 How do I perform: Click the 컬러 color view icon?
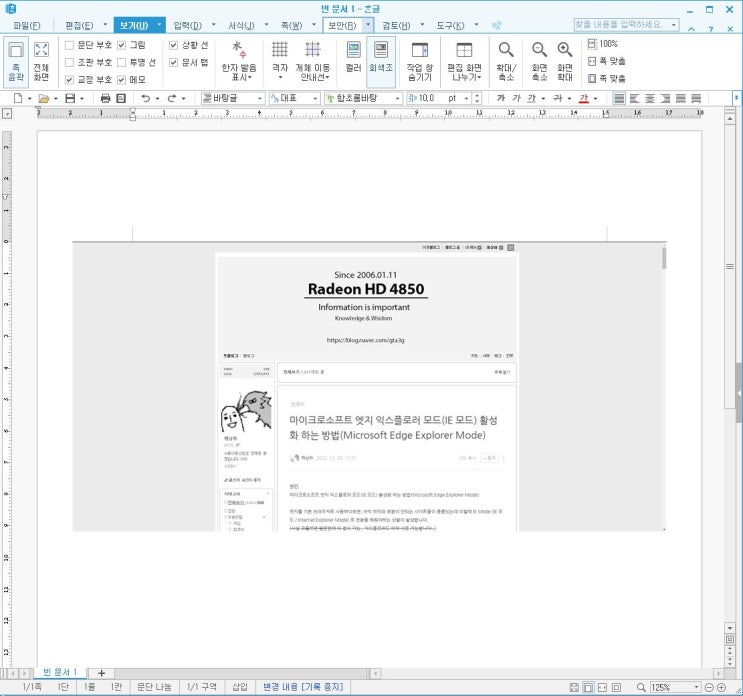353,57
